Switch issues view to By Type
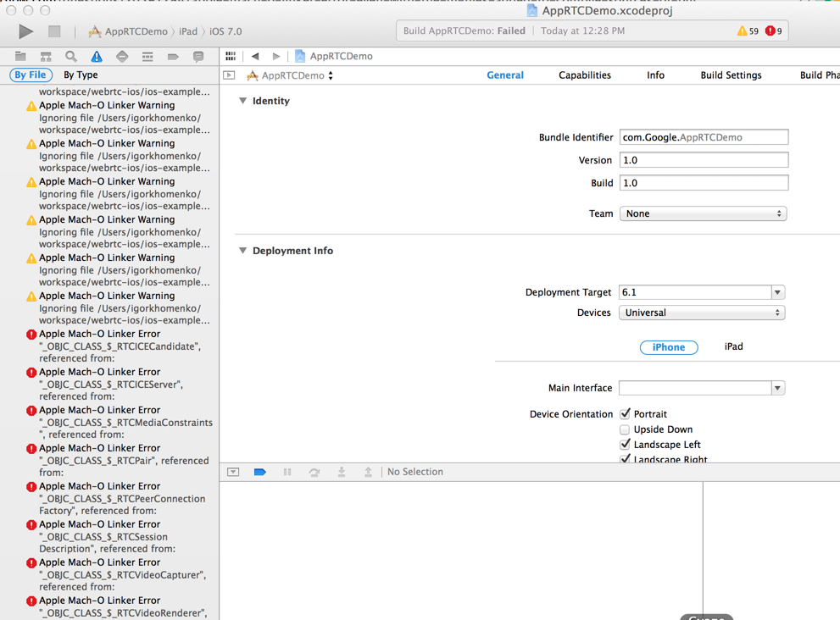This screenshot has height=620, width=840. pyautogui.click(x=81, y=75)
